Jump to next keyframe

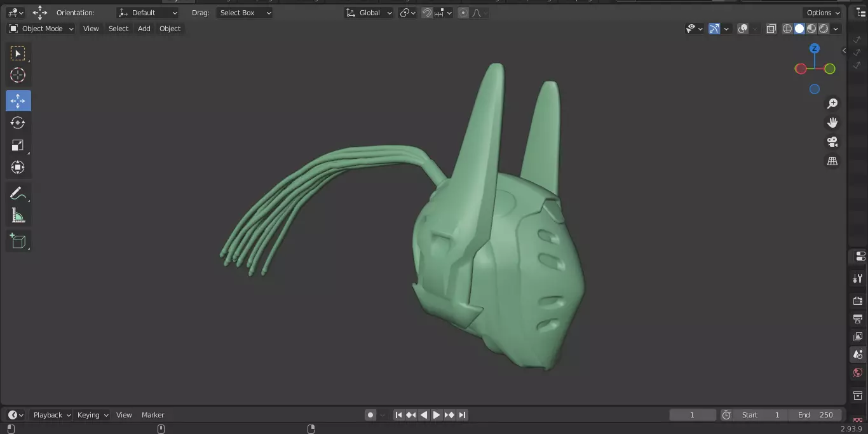(449, 415)
